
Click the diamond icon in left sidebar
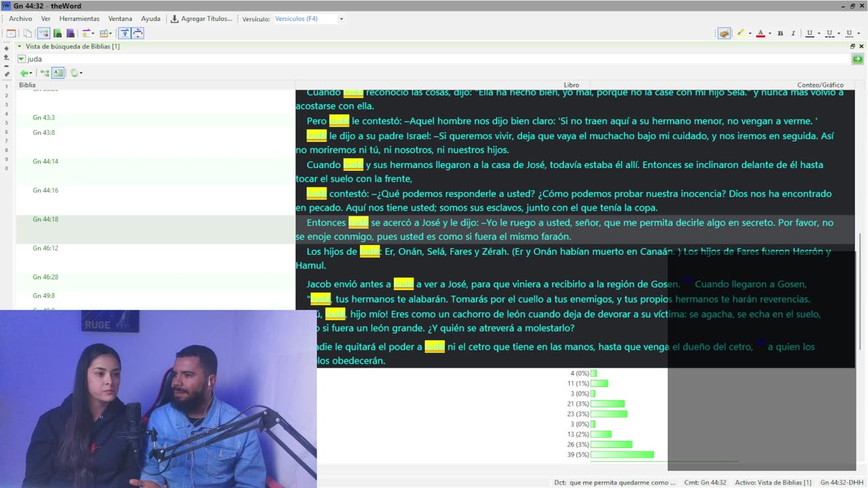click(6, 49)
